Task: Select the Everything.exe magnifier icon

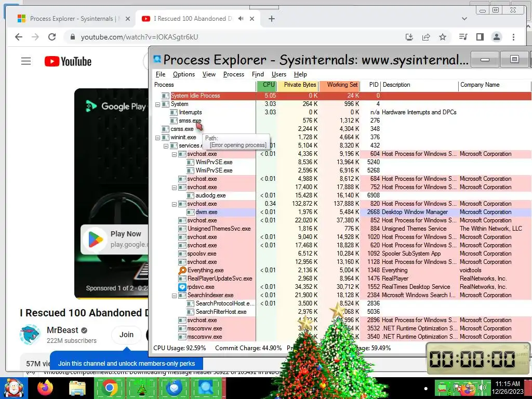Action: point(182,270)
